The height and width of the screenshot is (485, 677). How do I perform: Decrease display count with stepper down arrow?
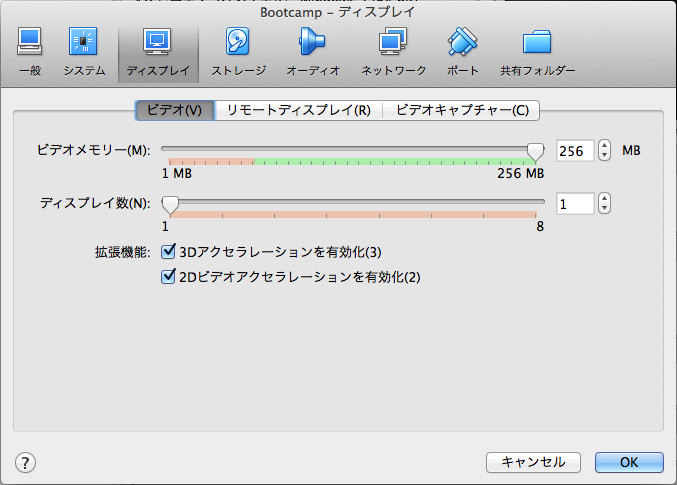[604, 209]
